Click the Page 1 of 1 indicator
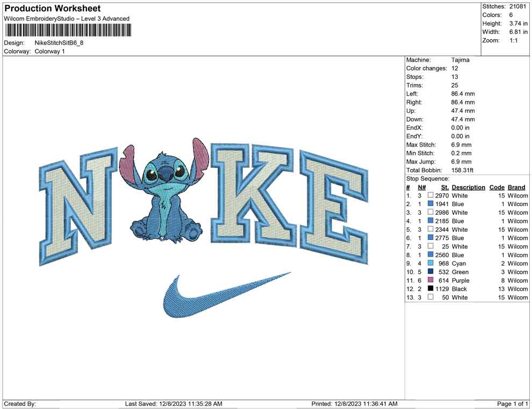532x409 pixels. coord(512,404)
